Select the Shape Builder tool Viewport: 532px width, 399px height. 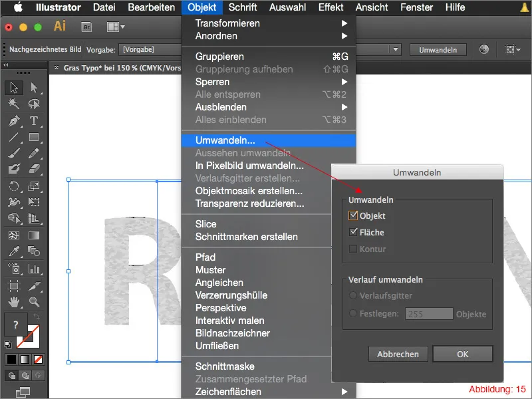14,218
